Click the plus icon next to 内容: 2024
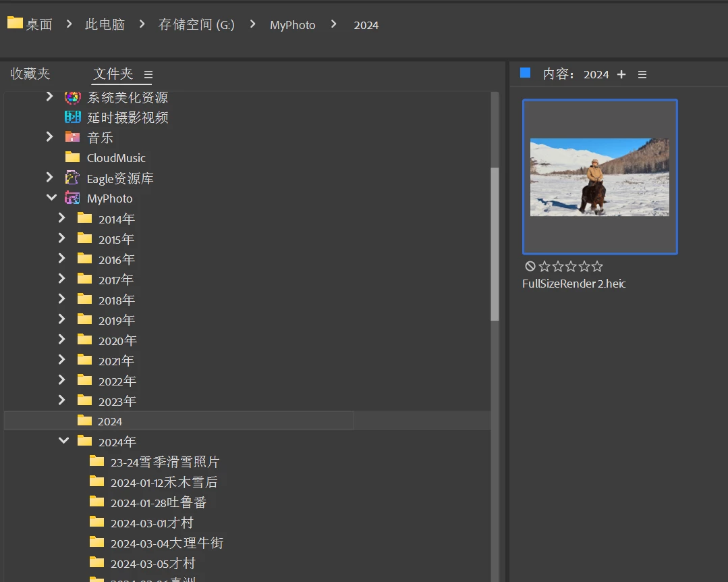 point(621,74)
